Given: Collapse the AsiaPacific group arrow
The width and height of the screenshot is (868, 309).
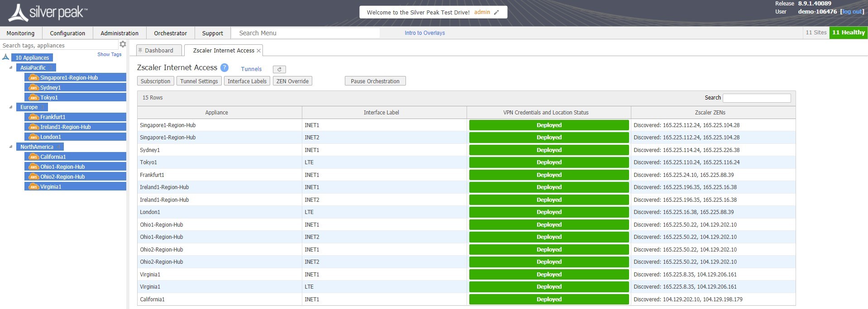Looking at the screenshot, I should [11, 67].
